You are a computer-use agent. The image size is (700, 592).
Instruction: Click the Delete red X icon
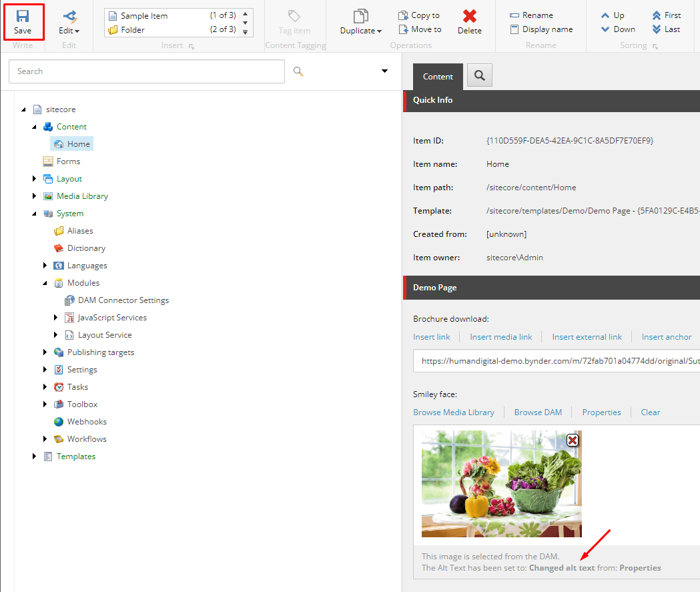pos(470,16)
